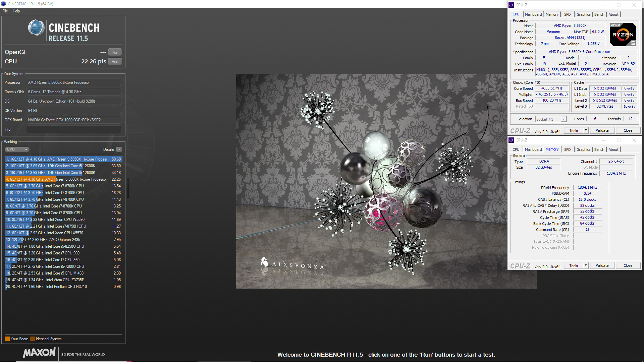Image resolution: width=644 pixels, height=362 pixels.
Task: Select ranking row Intel Core i5-8250U CPU
Action: pyautogui.click(x=63, y=246)
